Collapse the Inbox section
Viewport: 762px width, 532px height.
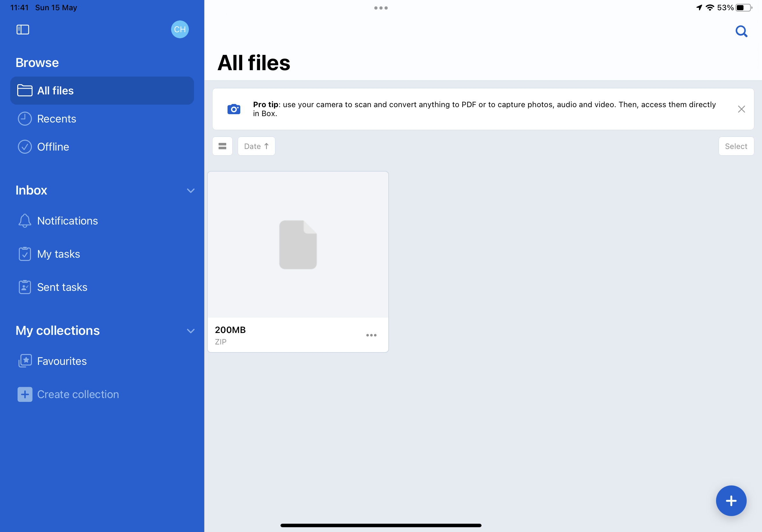[x=190, y=190]
